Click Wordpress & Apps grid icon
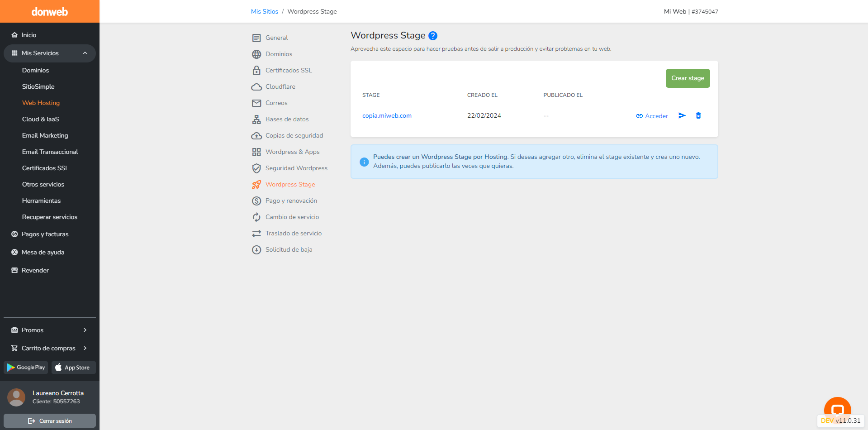 coord(256,152)
